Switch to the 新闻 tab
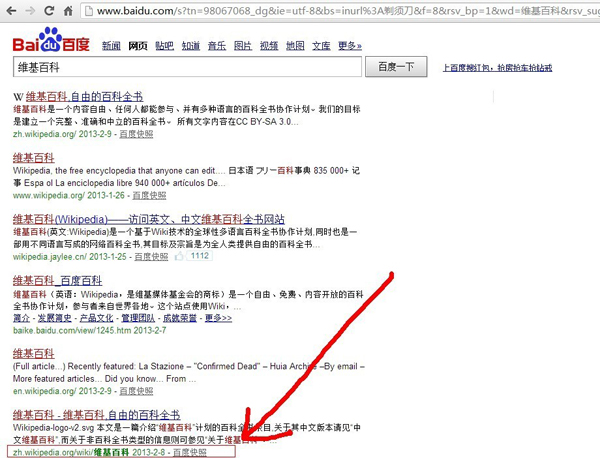Screen dimensions: 600x458 tap(111, 46)
